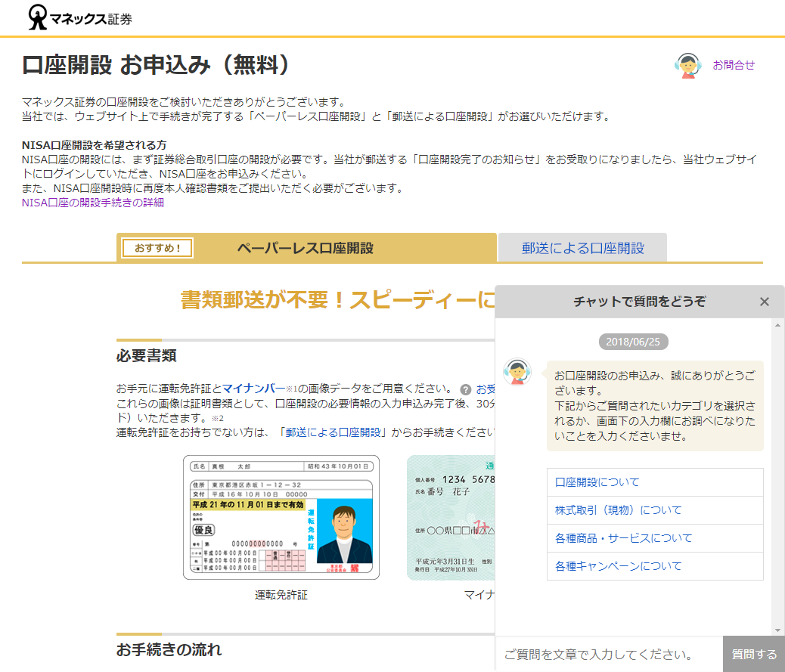Choose 口座開設について chat category
This screenshot has height=672, width=785.
[x=655, y=482]
